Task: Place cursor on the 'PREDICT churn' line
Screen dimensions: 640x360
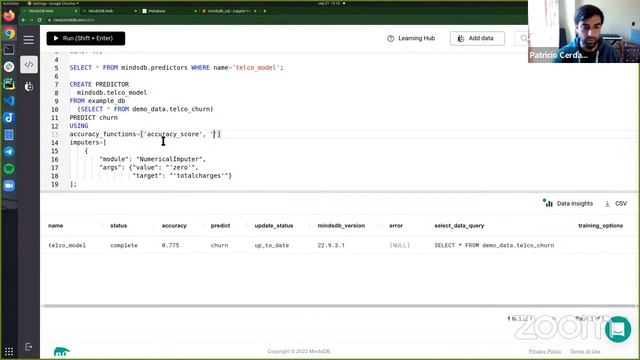Action: 93,118
